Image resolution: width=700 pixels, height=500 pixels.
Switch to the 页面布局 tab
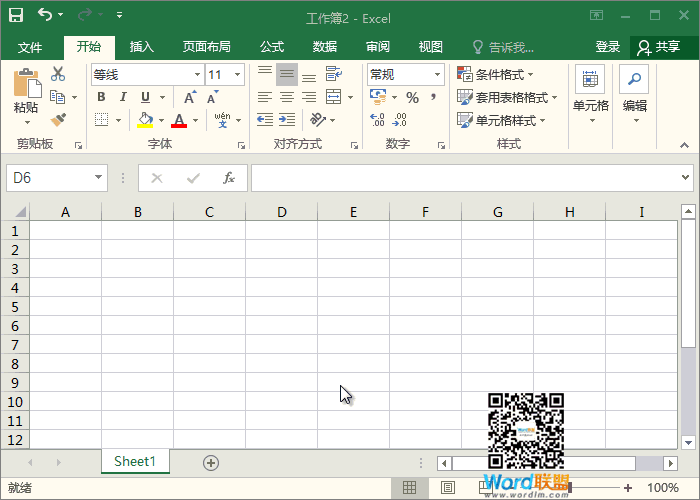[x=206, y=47]
